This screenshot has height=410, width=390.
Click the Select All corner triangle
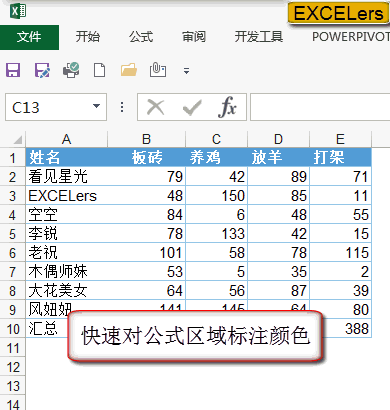(x=18, y=139)
